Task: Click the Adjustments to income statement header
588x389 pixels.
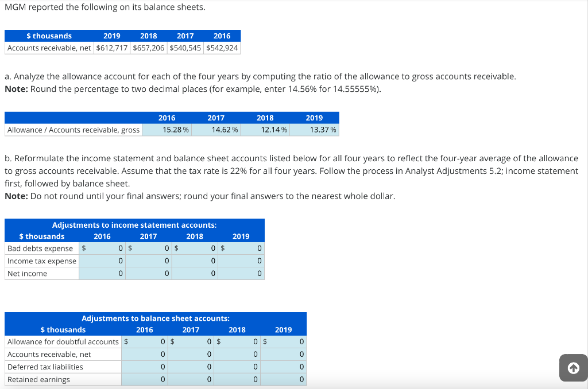Action: (134, 225)
